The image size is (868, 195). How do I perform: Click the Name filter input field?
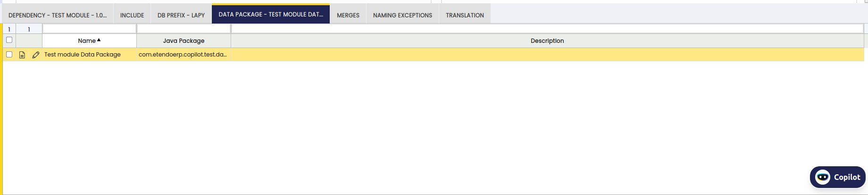[x=89, y=29]
